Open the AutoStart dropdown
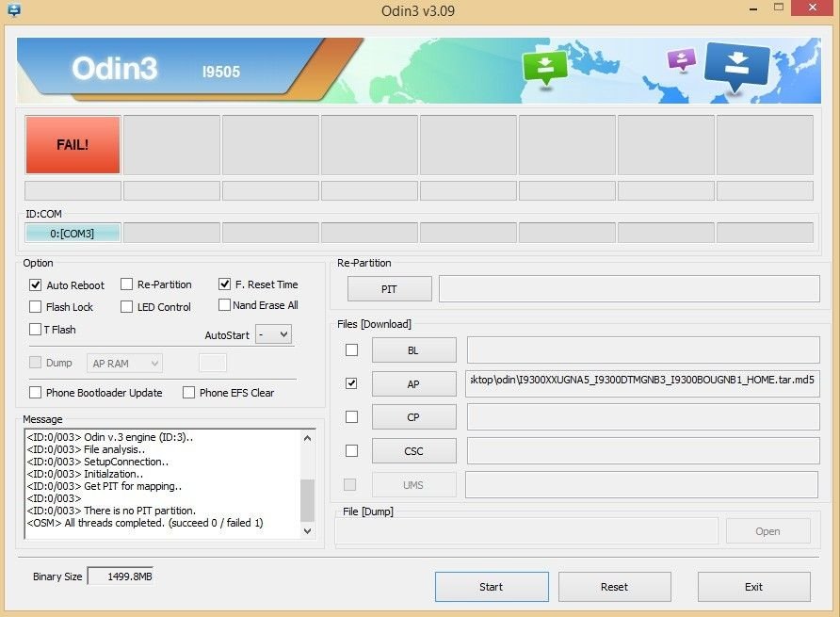Image resolution: width=840 pixels, height=617 pixels. (x=273, y=334)
